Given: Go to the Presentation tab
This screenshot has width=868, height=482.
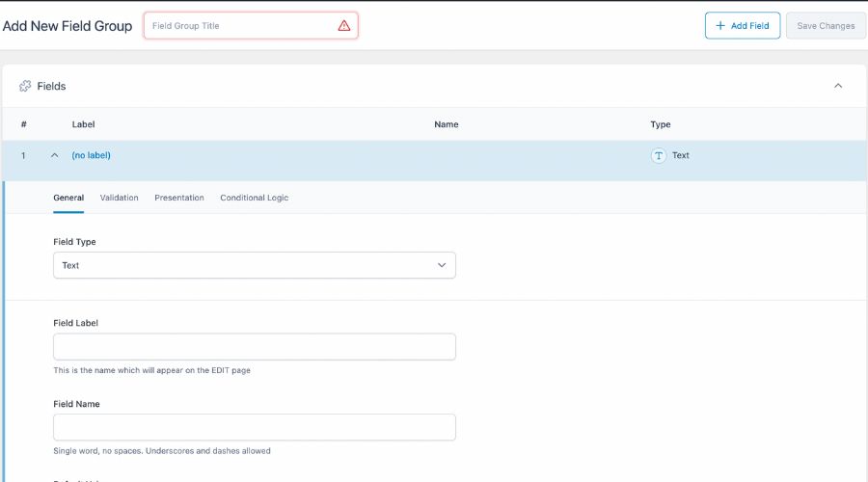Looking at the screenshot, I should click(179, 198).
